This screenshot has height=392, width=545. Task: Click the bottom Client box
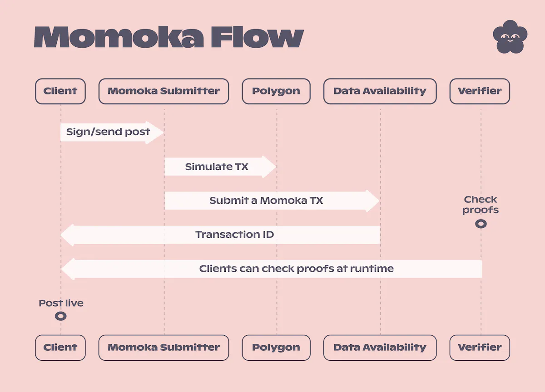60,348
